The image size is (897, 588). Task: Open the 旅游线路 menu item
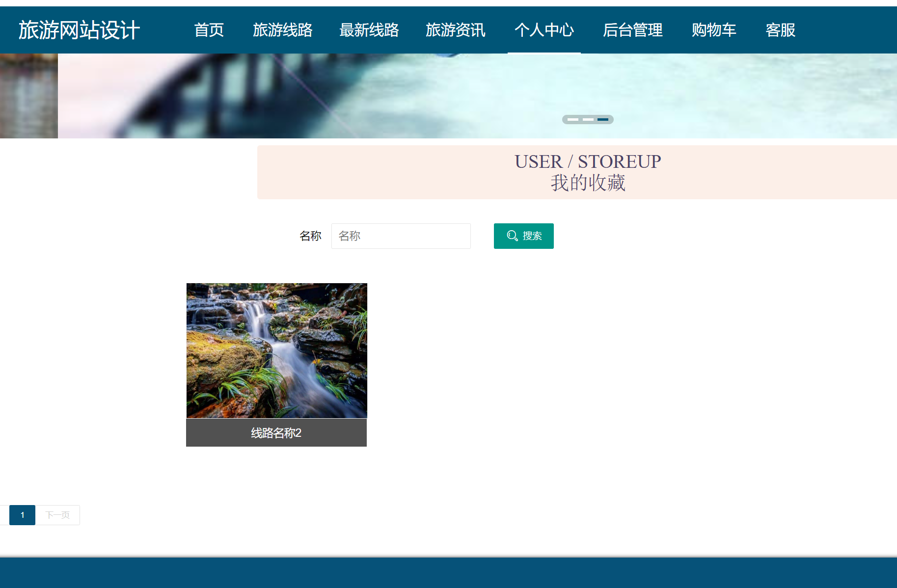pyautogui.click(x=283, y=30)
